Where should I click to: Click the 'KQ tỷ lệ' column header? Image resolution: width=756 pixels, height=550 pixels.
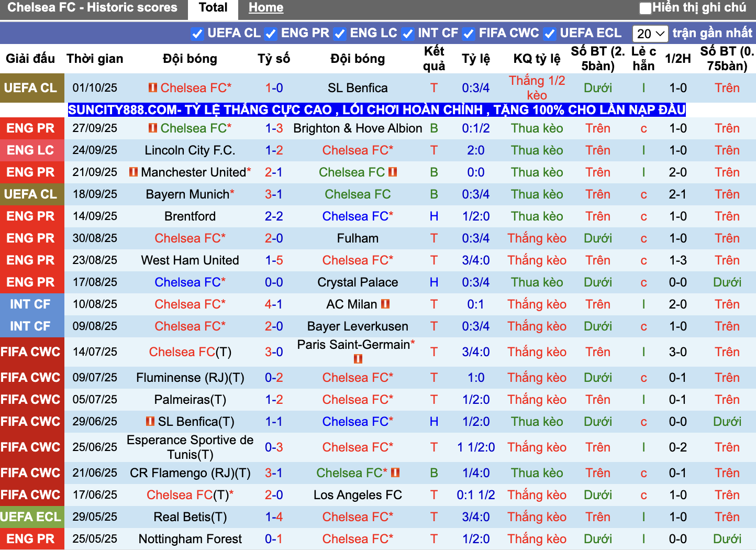point(537,59)
